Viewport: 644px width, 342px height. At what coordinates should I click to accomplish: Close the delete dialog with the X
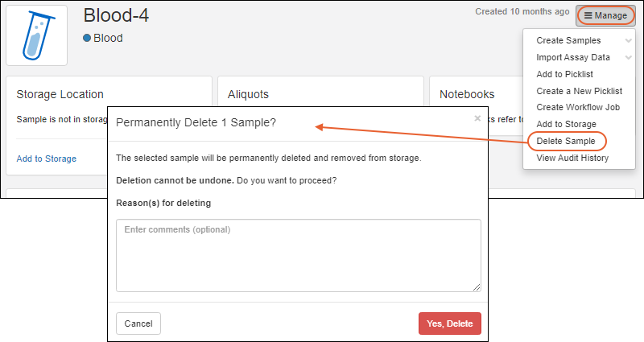[477, 118]
